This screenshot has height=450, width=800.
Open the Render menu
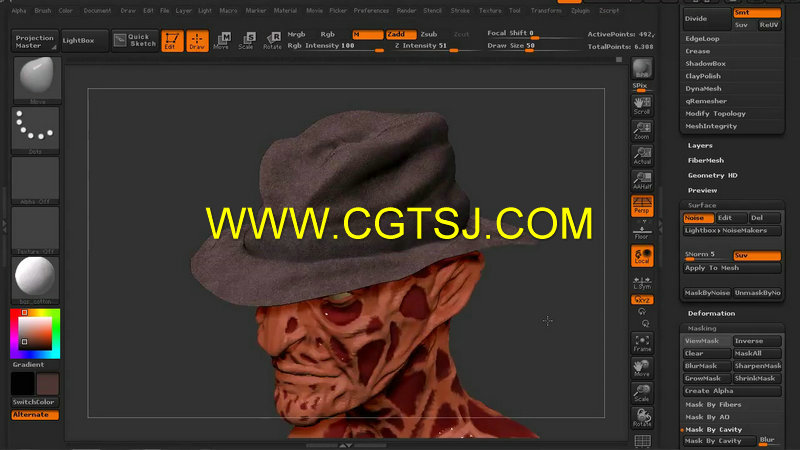pos(406,10)
